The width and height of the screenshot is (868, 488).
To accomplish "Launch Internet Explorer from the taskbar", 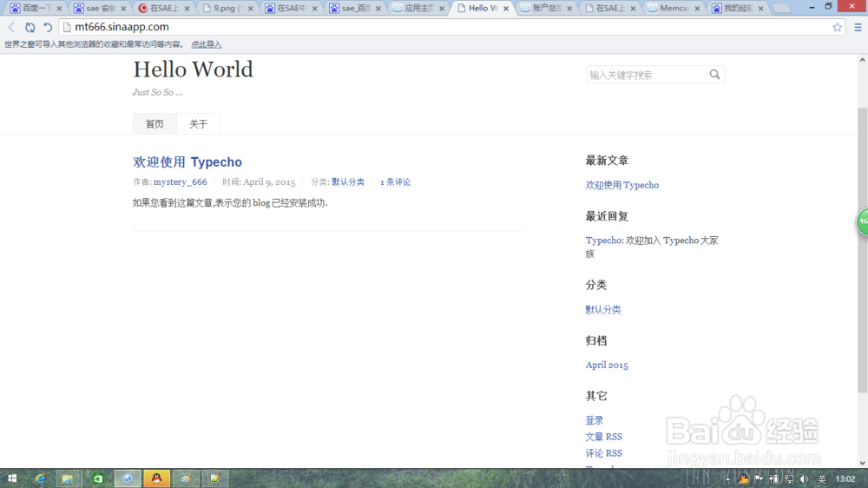I will click(40, 478).
